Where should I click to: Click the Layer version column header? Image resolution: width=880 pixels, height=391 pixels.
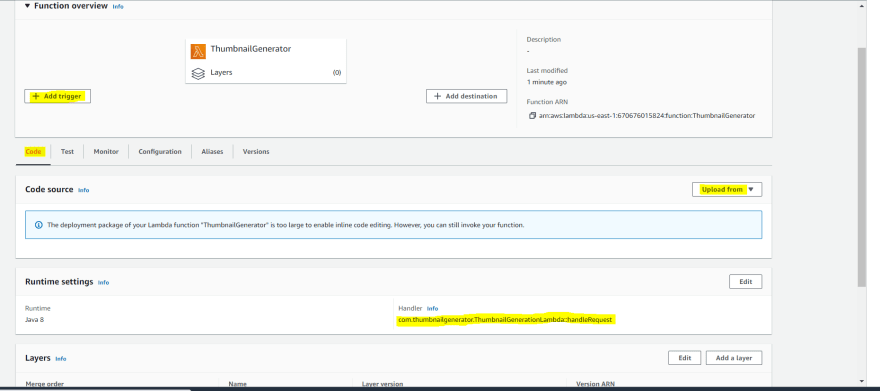pos(382,384)
